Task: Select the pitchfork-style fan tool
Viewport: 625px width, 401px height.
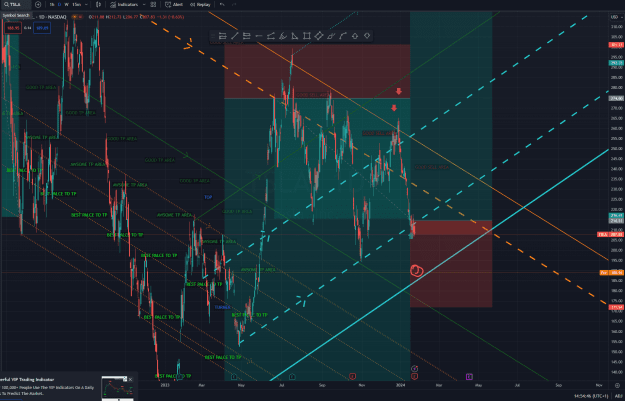Action: [283, 36]
